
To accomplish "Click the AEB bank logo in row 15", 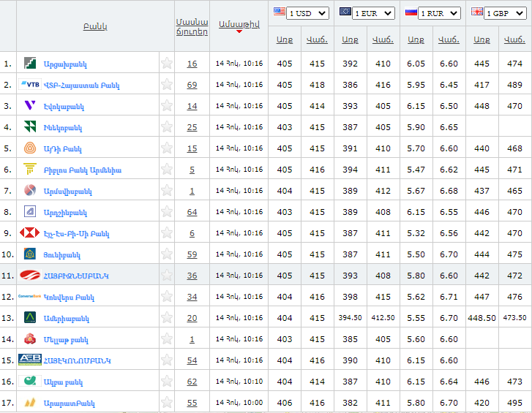I will click(x=30, y=360).
